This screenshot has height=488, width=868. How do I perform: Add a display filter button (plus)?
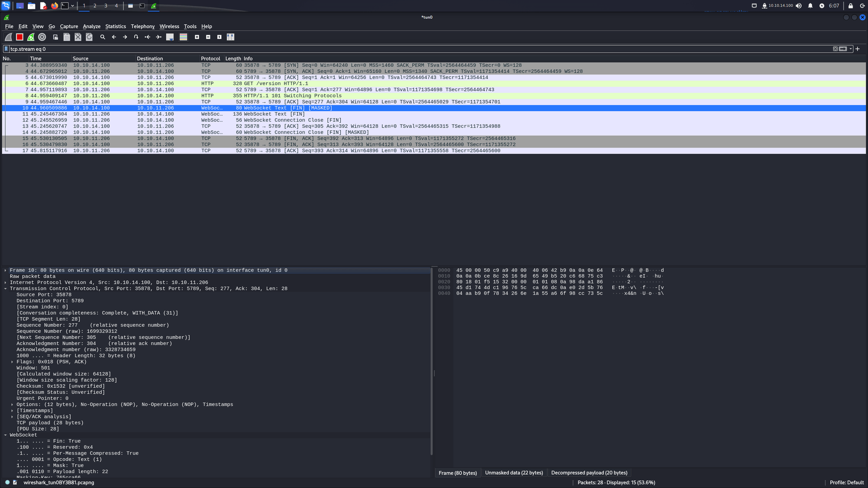858,49
